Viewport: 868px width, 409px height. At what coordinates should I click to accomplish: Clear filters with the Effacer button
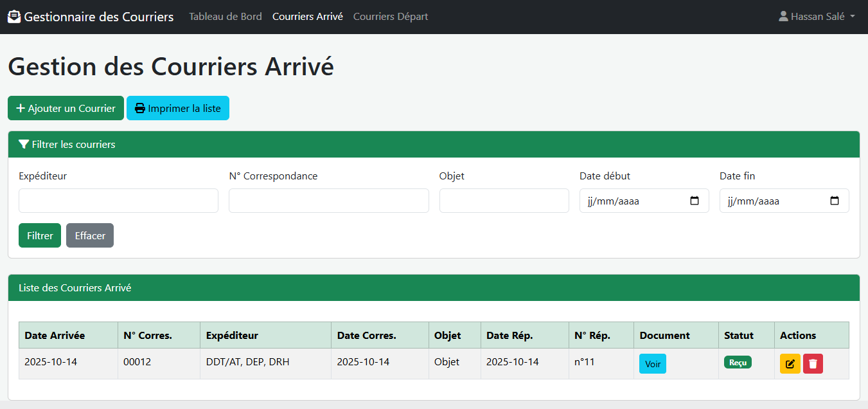coord(90,235)
